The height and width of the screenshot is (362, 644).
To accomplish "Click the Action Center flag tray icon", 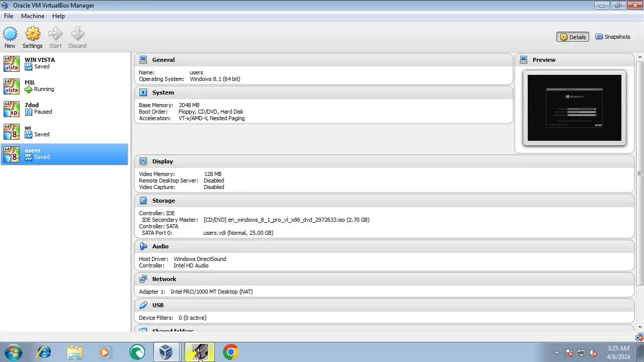I will coord(569,352).
